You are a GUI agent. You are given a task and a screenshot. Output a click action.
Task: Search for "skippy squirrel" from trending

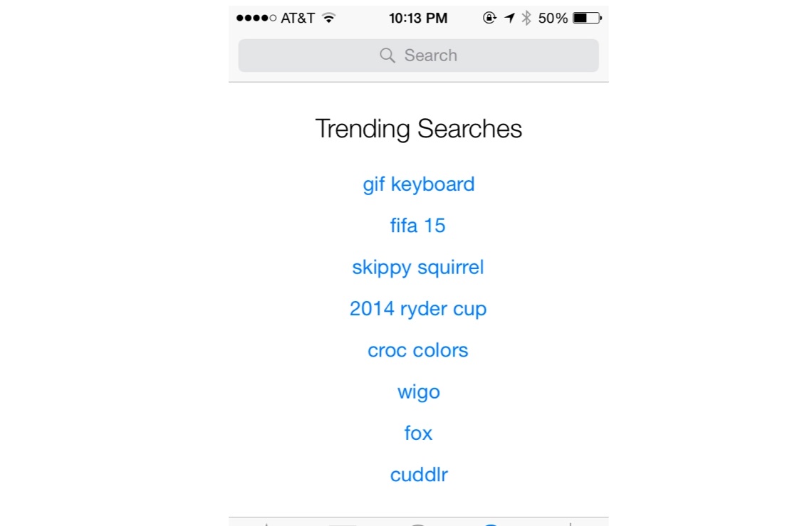point(418,268)
